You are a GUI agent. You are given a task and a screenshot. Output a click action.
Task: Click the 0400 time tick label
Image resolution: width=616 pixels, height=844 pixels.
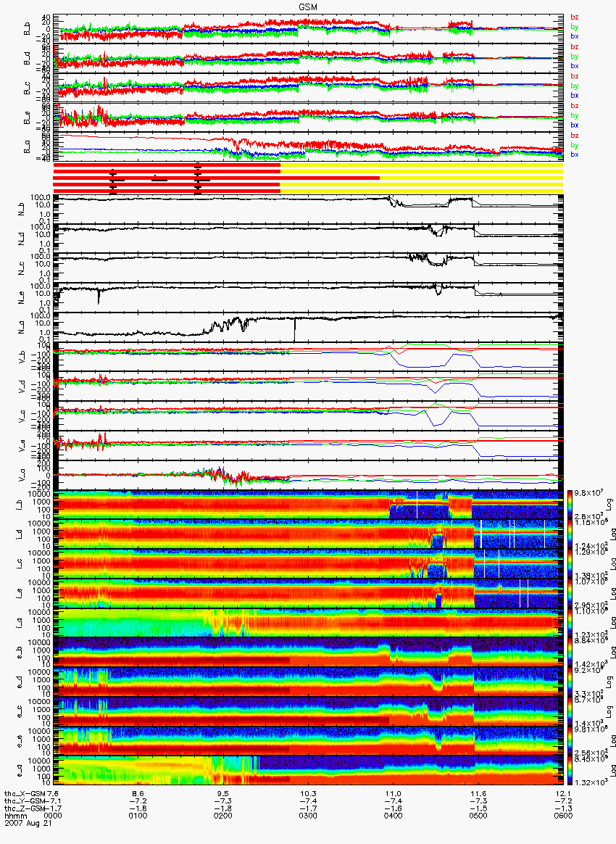pyautogui.click(x=393, y=816)
